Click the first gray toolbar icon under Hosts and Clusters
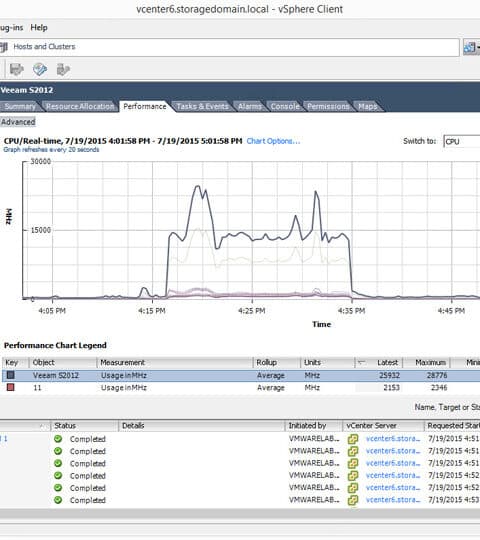The width and height of the screenshot is (480, 540). tap(16, 70)
